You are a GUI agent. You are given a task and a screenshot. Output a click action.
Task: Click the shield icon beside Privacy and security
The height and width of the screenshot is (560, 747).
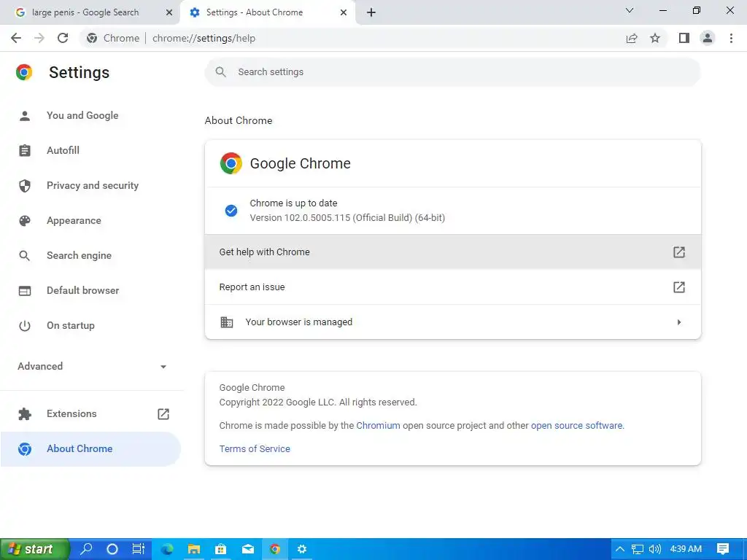coord(25,186)
